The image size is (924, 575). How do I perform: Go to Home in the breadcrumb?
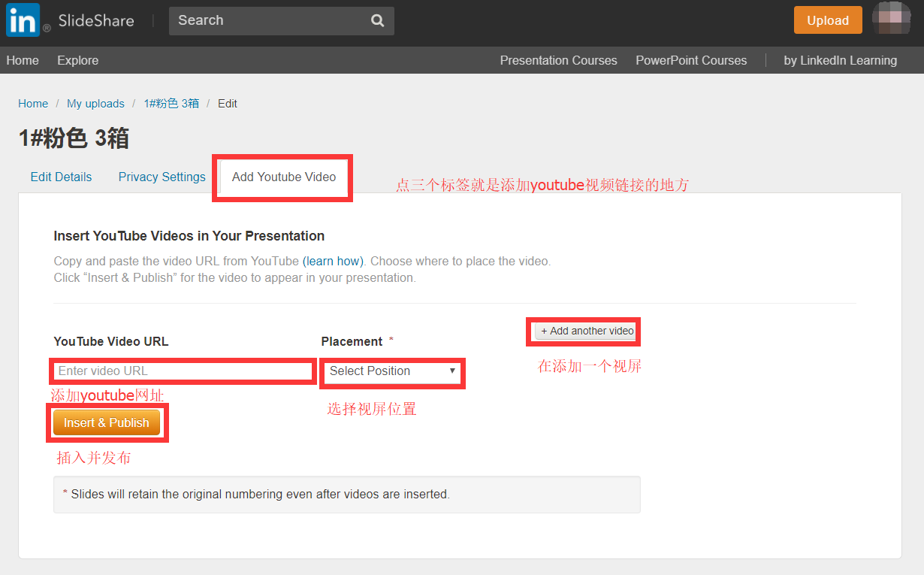tap(33, 104)
